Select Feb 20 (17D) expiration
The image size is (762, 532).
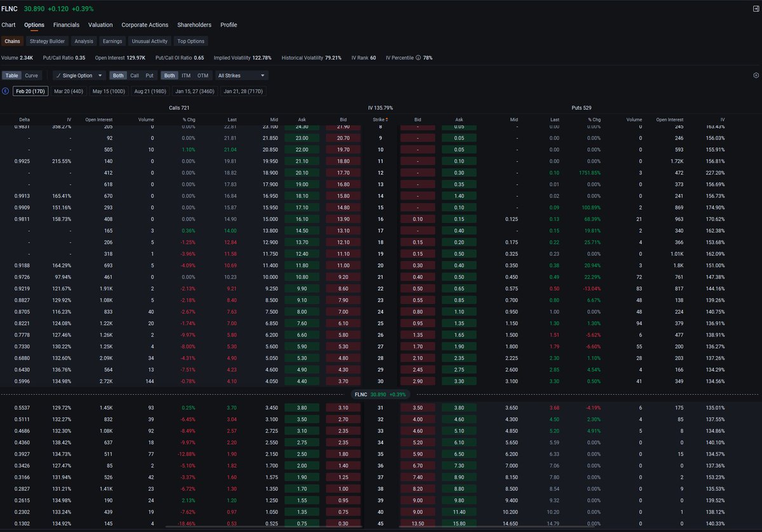(x=30, y=91)
